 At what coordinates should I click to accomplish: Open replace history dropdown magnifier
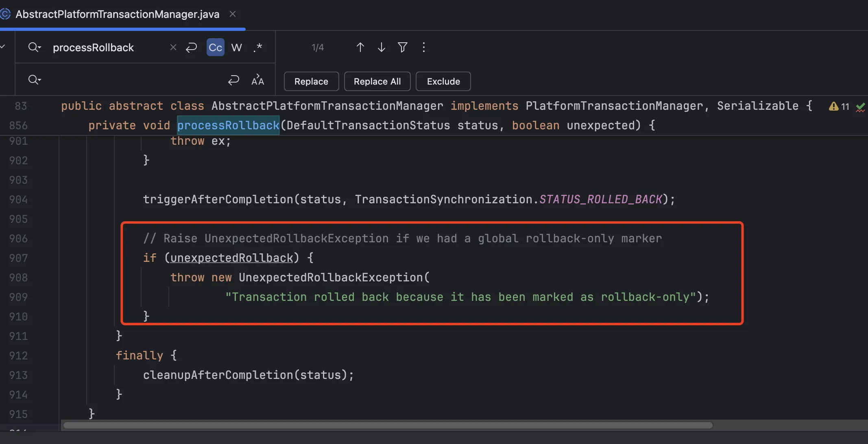(x=35, y=80)
